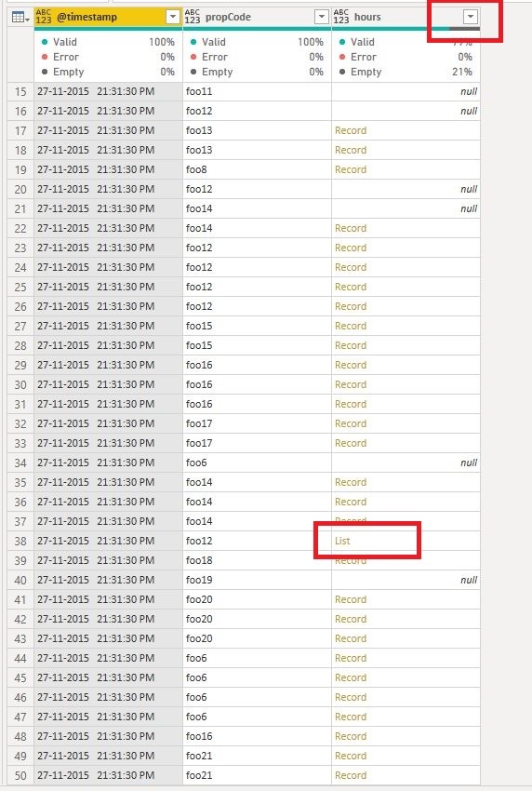Open the propCode column filter dropdown
Screen dimensions: 532x791
(x=322, y=17)
